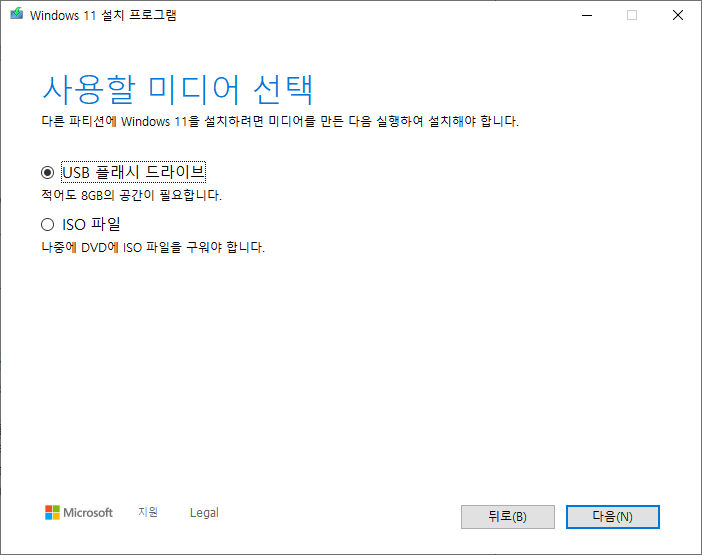Click the title text Windows 11 설치 프로그램
Image resolution: width=702 pixels, height=555 pixels.
tap(103, 15)
